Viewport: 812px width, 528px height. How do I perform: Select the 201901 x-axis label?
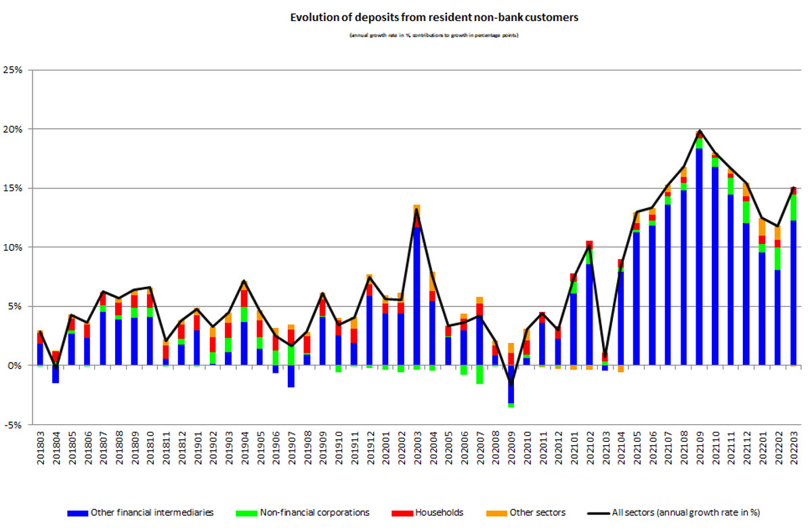[198, 448]
